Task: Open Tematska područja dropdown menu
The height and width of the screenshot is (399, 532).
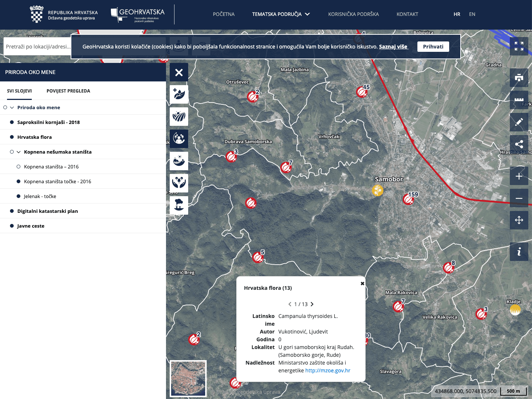Action: tap(281, 14)
